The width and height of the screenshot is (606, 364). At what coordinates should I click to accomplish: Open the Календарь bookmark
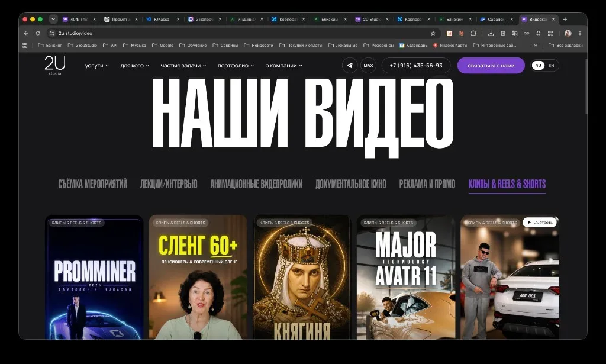(x=413, y=45)
